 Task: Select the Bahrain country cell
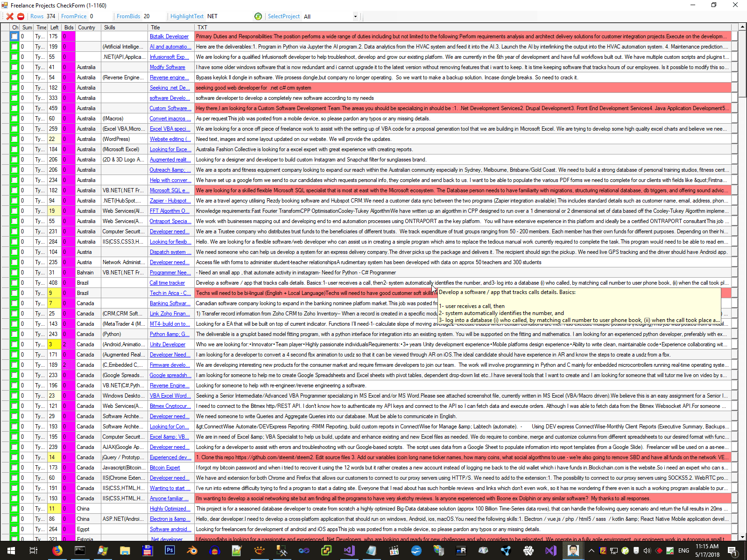88,273
